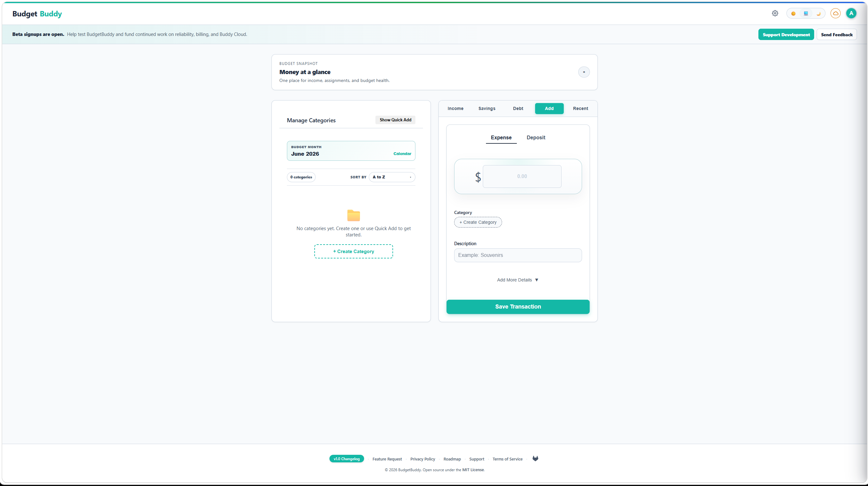The image size is (868, 486).
Task: Open the v1.0 Changelog badge
Action: coord(346,459)
